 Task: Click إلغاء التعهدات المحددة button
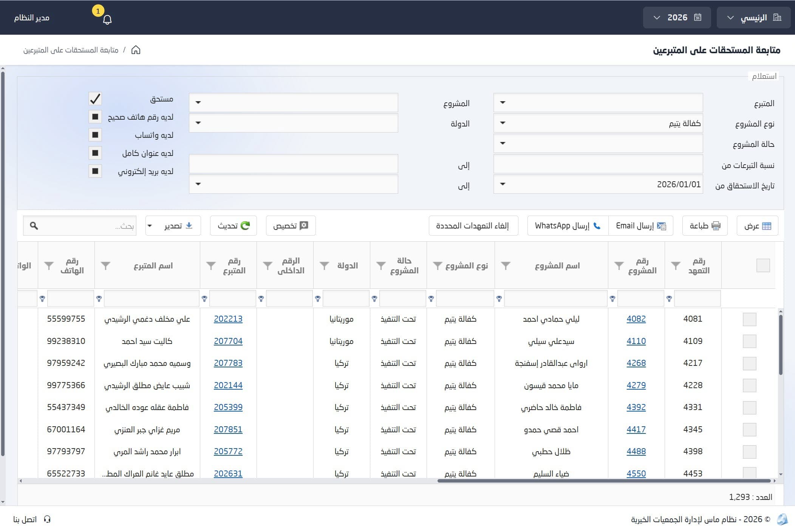[473, 226]
